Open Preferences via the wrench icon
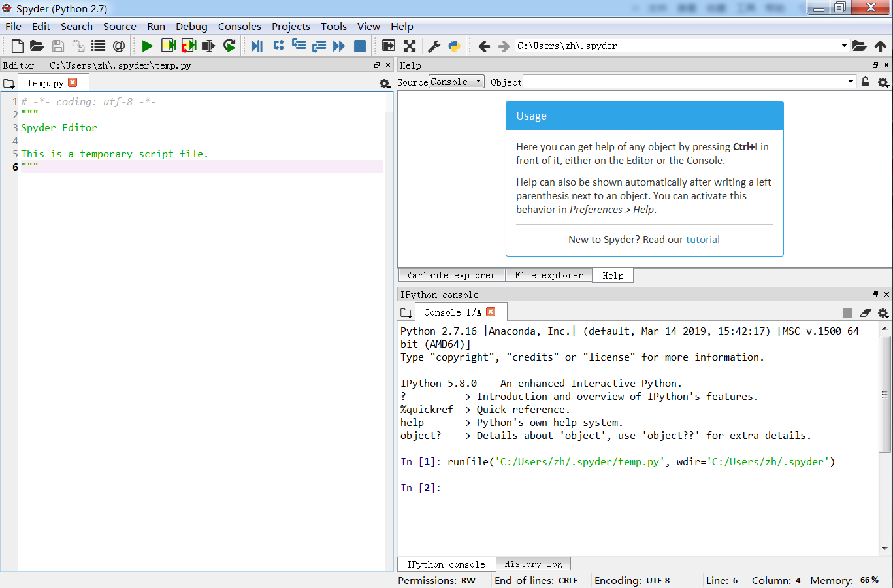 coord(434,46)
